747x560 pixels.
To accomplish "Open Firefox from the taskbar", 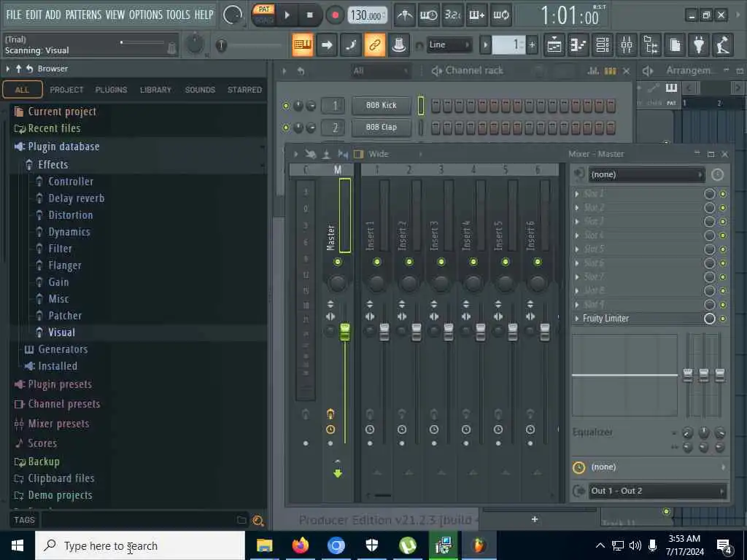I will click(300, 545).
